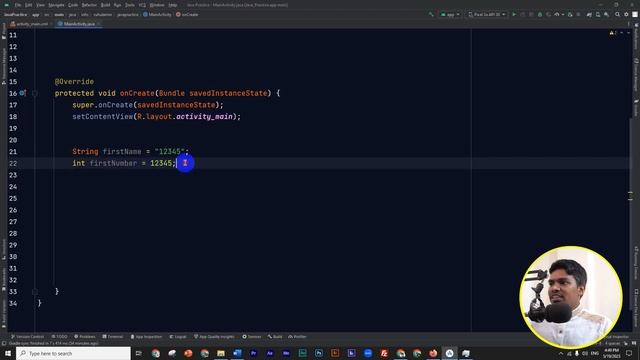Screen dimensions: 640x360
Task: Open the File menu
Action: click(x=18, y=5)
